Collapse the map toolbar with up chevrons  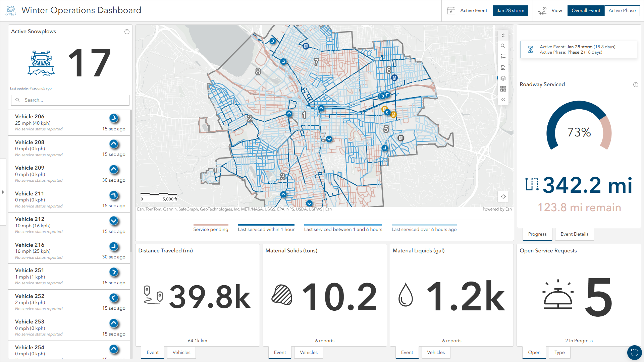coord(503,35)
